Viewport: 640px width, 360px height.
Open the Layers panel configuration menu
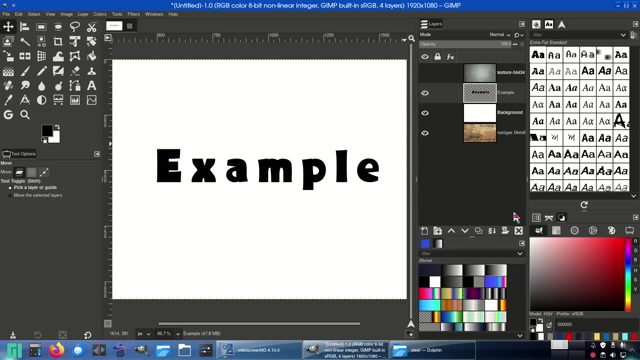coord(522,24)
